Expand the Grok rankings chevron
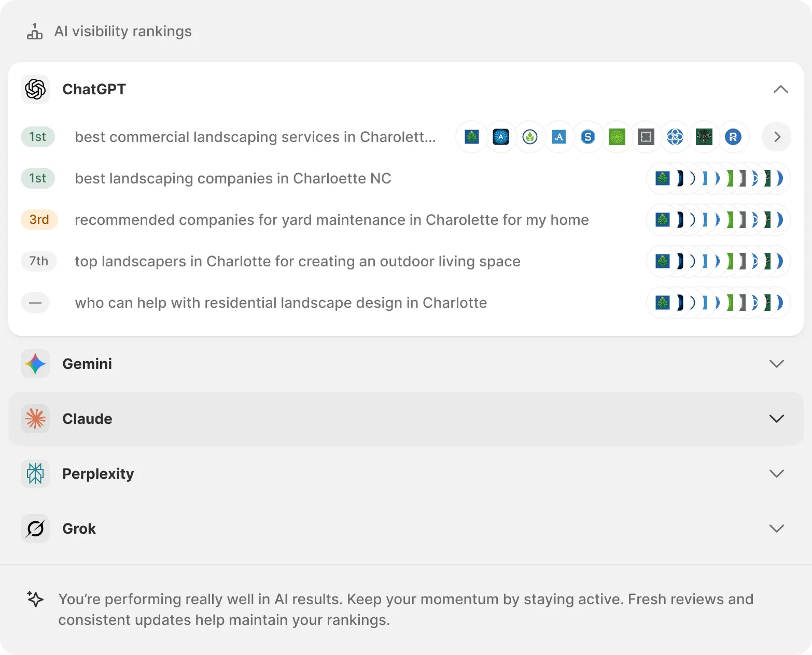812x655 pixels. 776,529
